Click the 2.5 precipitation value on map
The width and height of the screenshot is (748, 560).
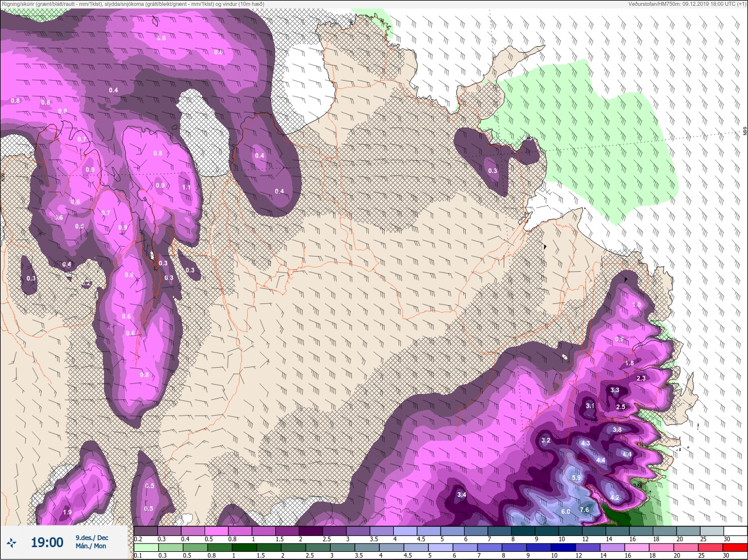[x=621, y=407]
